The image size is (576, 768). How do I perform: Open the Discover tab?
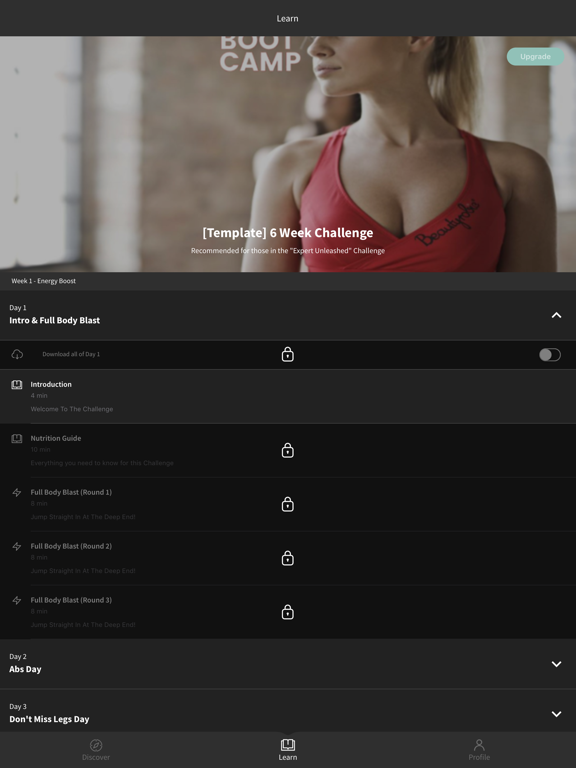point(96,750)
